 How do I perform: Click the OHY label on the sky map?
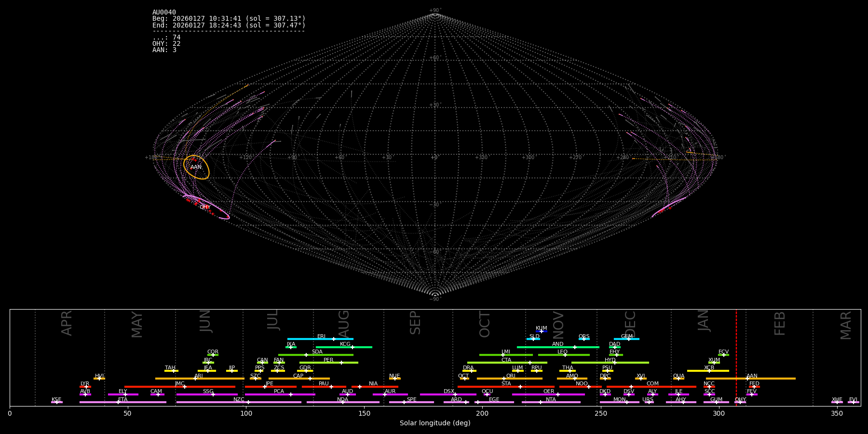point(205,207)
